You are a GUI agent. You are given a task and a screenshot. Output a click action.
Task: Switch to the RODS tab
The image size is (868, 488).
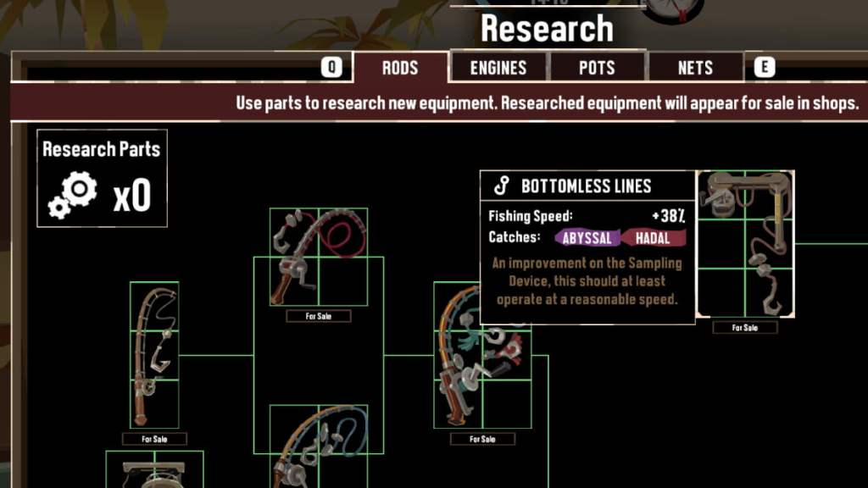pos(400,68)
